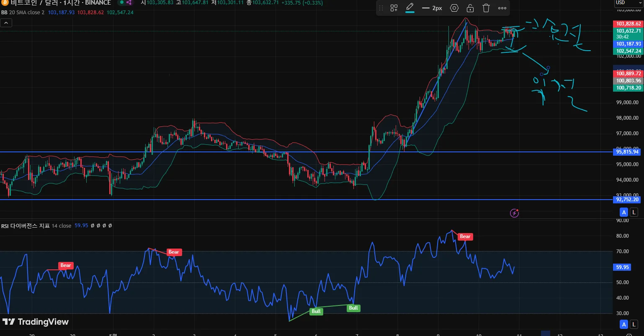Toggle log scale L on price pane
The height and width of the screenshot is (336, 644).
634,212
